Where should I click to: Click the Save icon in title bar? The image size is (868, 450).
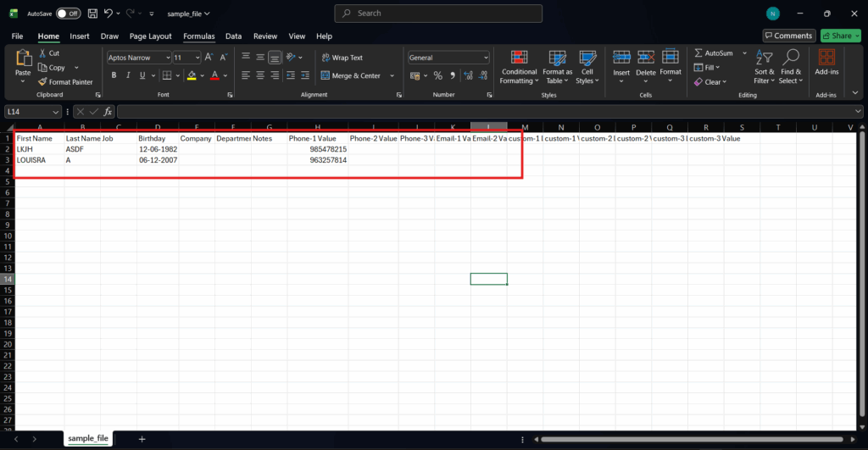92,14
